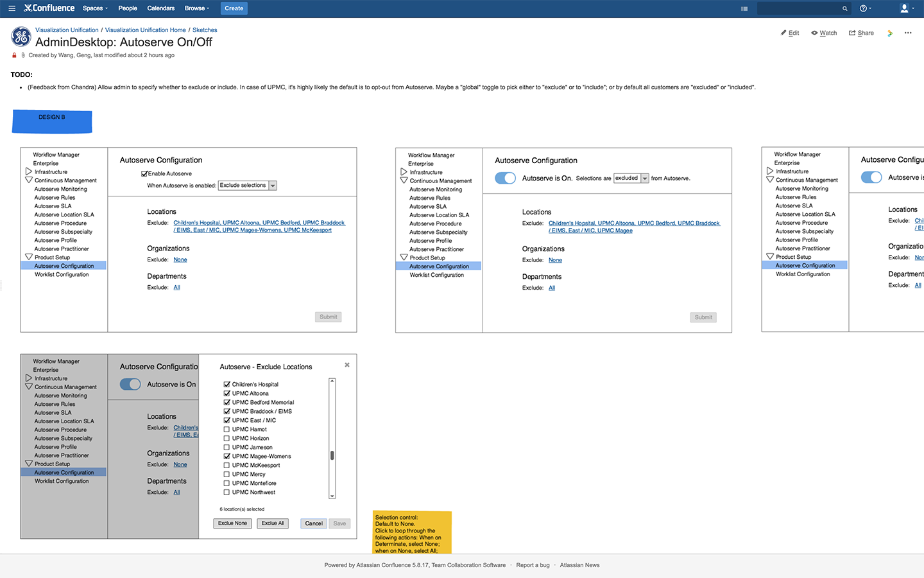This screenshot has width=924, height=578.
Task: Click the red page restrictions lock icon
Action: coord(14,55)
